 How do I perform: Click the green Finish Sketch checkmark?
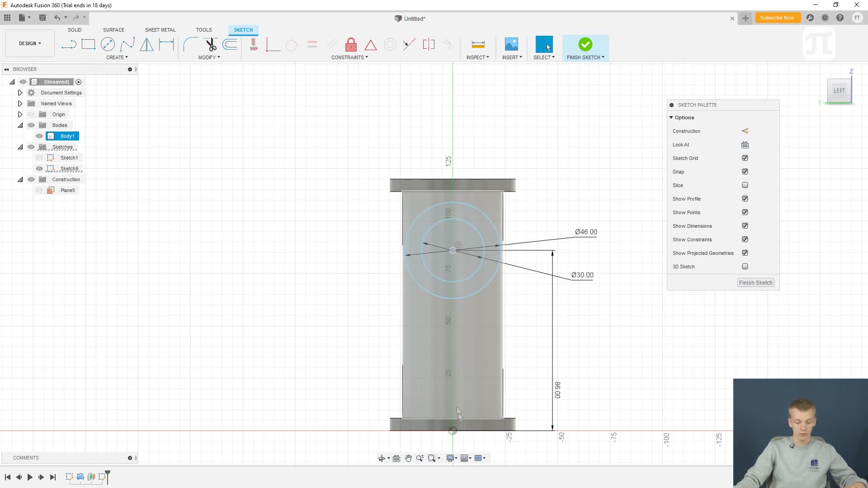pyautogui.click(x=585, y=44)
